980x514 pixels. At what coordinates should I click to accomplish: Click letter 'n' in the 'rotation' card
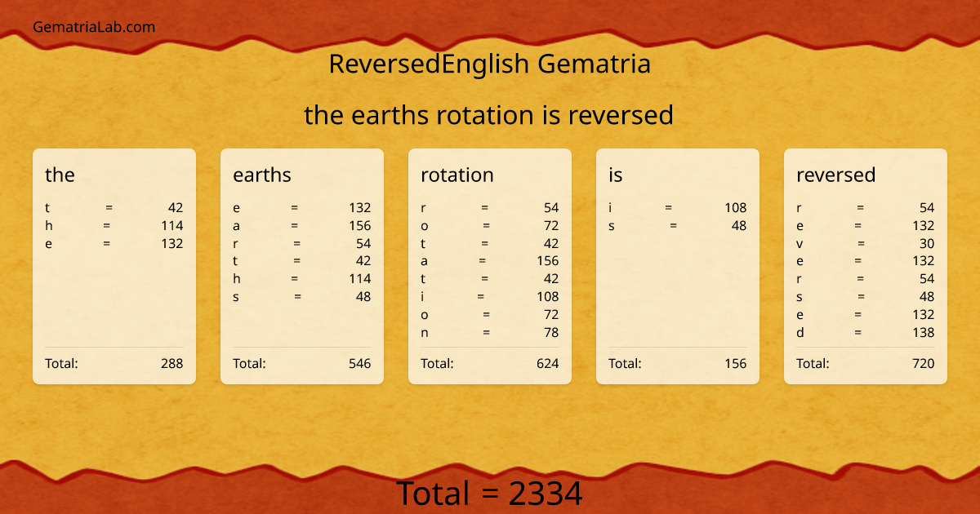(x=425, y=333)
